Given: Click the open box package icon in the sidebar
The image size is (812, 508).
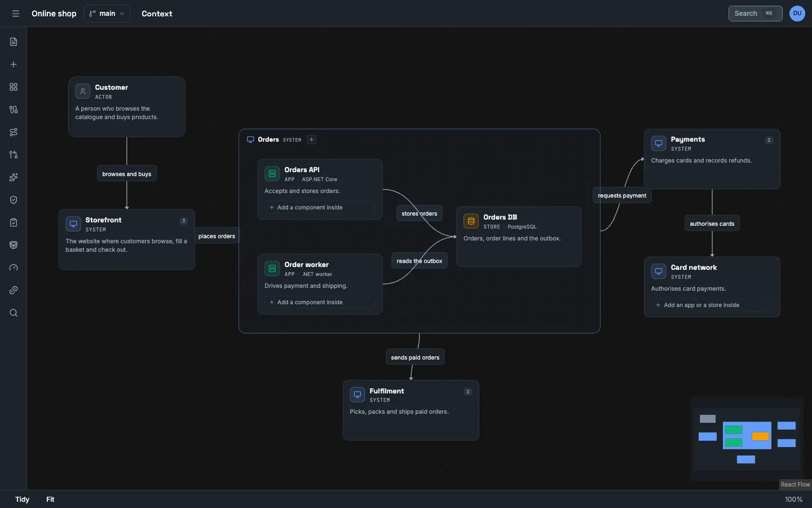Looking at the screenshot, I should tap(14, 245).
